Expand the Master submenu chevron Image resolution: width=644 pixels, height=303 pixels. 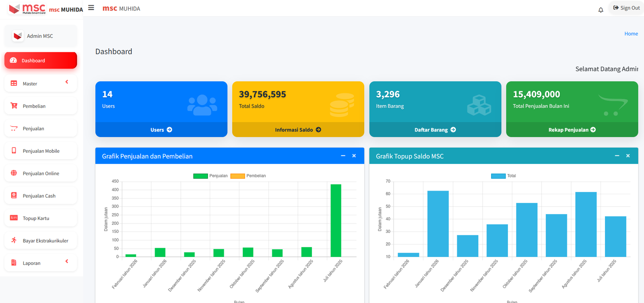pos(67,82)
